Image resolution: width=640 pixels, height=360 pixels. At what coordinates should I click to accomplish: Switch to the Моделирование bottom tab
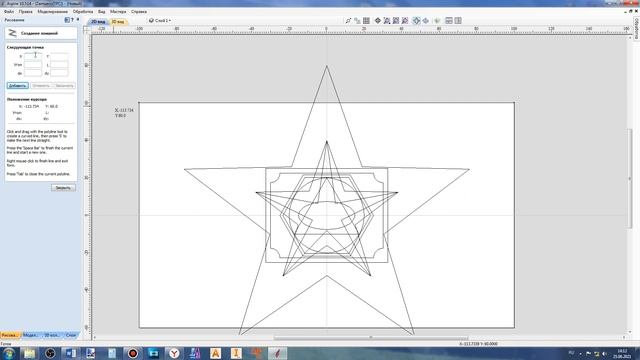click(31, 335)
